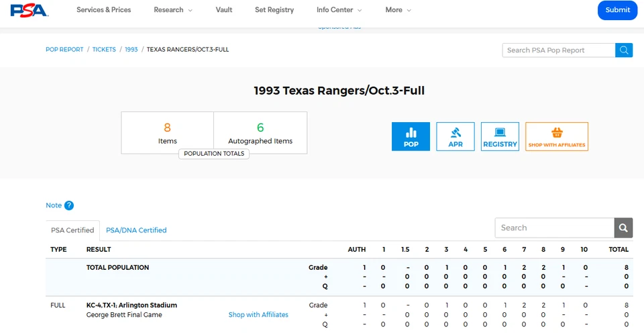Click TEXAS RANGERS/OCT.3-FULL breadcrumb text
Screen dimensions: 644x333
click(x=188, y=49)
